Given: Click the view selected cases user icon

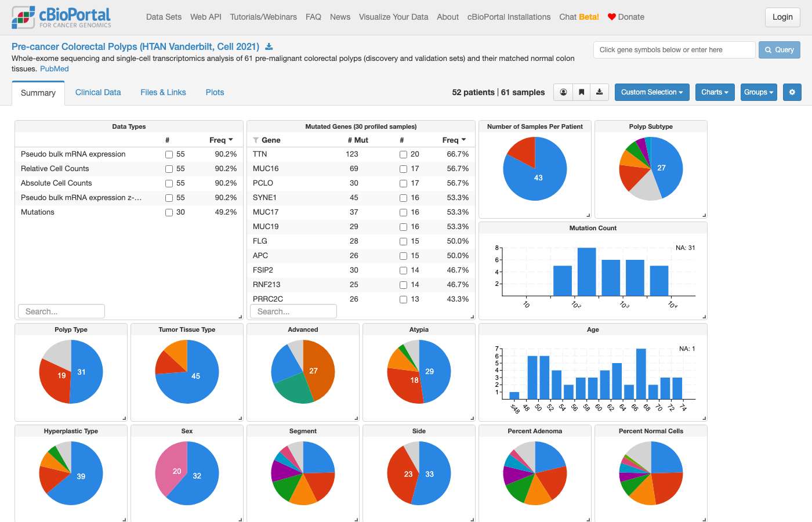Looking at the screenshot, I should [563, 92].
